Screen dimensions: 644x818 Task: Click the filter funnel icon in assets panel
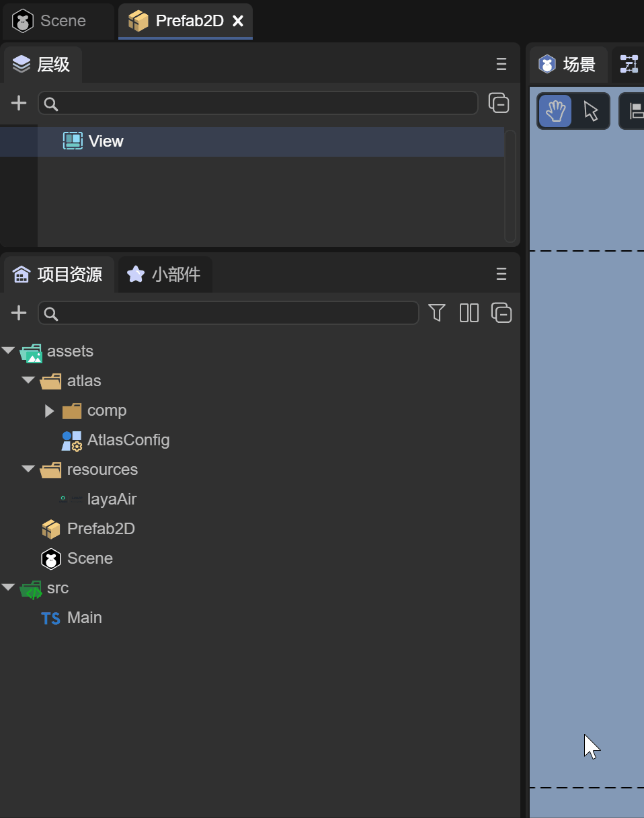437,313
